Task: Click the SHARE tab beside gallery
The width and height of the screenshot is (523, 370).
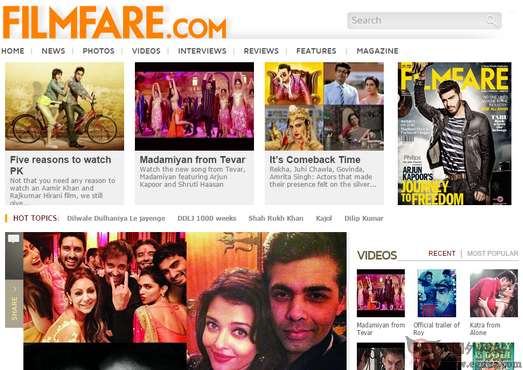Action: 14,303
